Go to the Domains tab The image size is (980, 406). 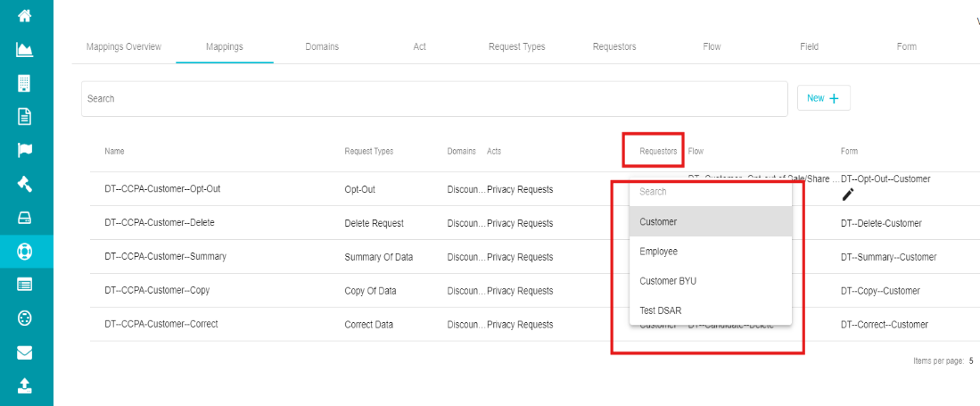click(x=322, y=47)
